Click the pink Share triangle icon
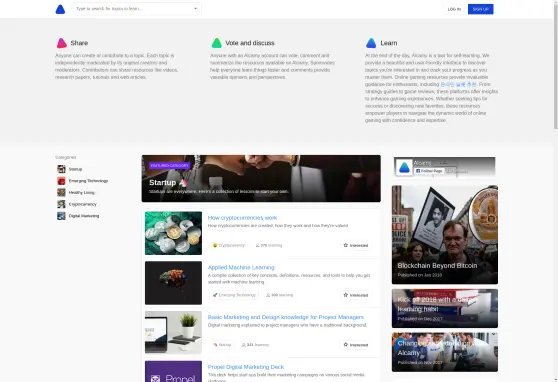Image resolution: width=558 pixels, height=382 pixels. point(62,43)
